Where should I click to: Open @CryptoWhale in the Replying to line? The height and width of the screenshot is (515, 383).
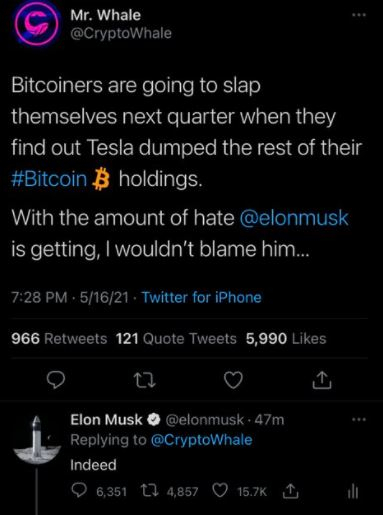point(201,440)
